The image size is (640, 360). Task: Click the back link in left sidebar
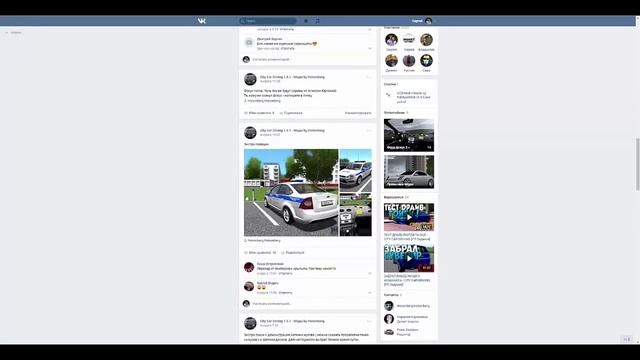[x=13, y=33]
